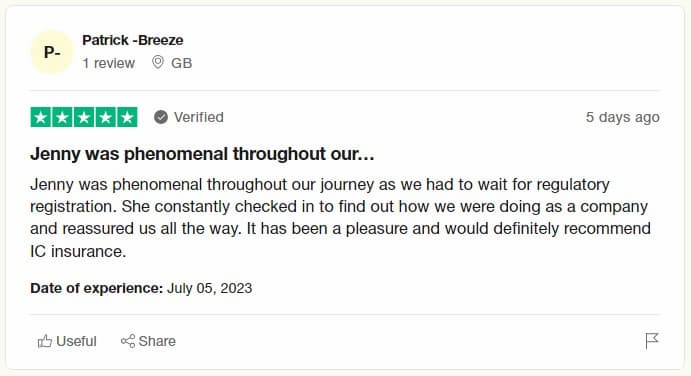Open Patrick -Breeze reviewer profile

pyautogui.click(x=133, y=40)
